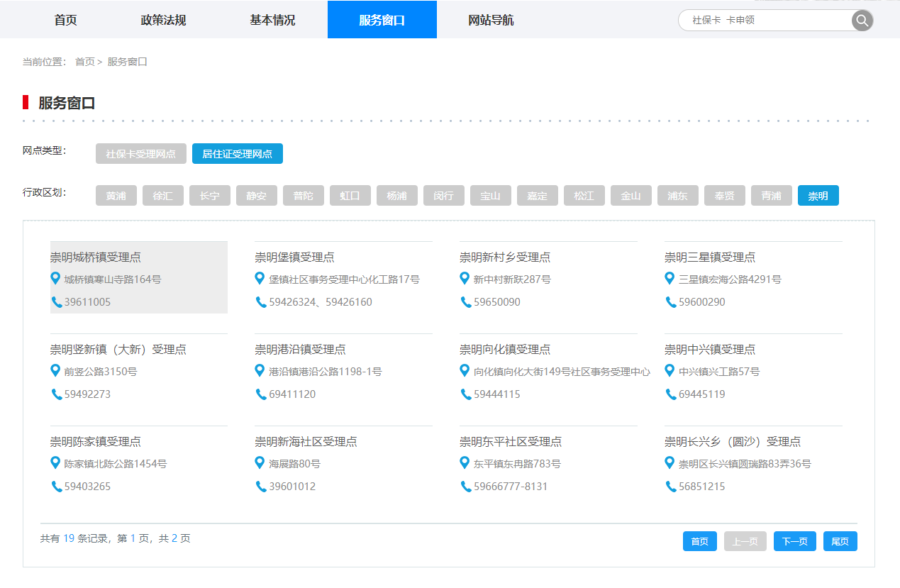900x588 pixels.
Task: Click location pin for 崇明区长兴镇园瑞路83弄36号
Action: (x=670, y=463)
